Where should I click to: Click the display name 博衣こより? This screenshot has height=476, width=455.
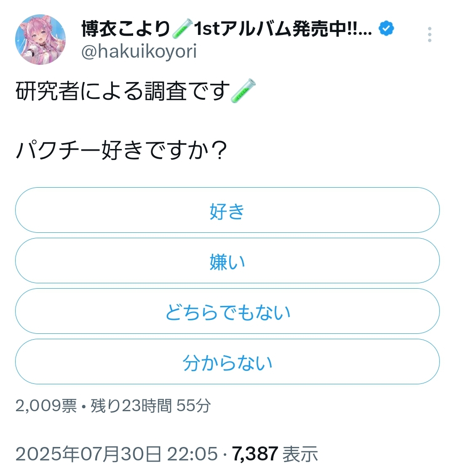[x=126, y=29]
